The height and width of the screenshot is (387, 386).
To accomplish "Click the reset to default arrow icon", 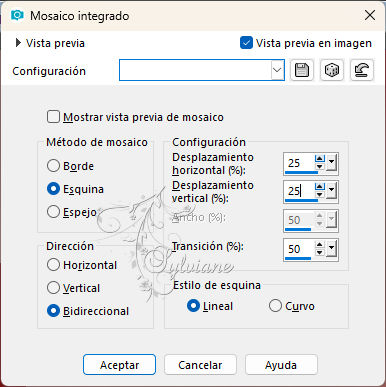I will [x=362, y=70].
